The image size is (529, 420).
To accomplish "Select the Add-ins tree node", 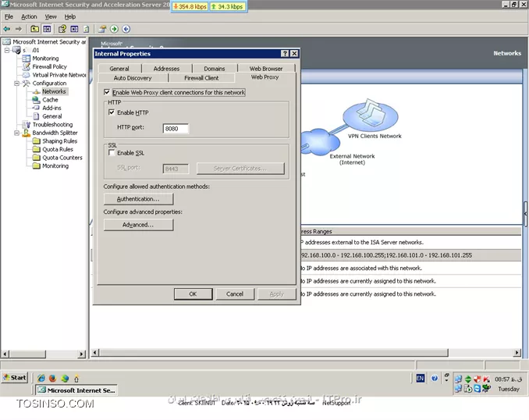I will (51, 108).
